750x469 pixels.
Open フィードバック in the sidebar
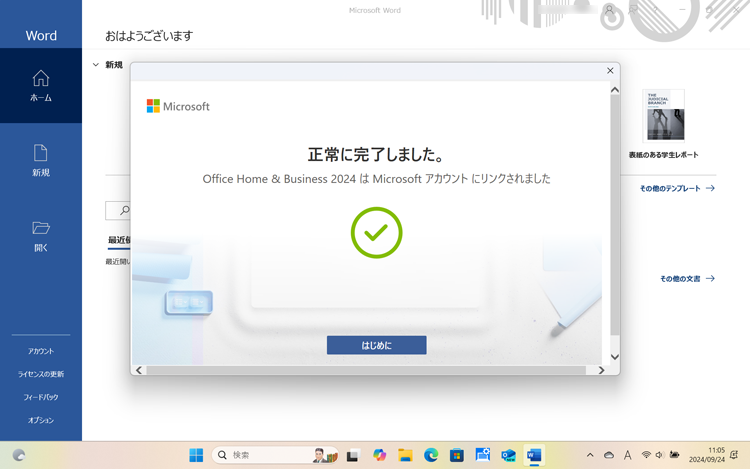click(41, 397)
